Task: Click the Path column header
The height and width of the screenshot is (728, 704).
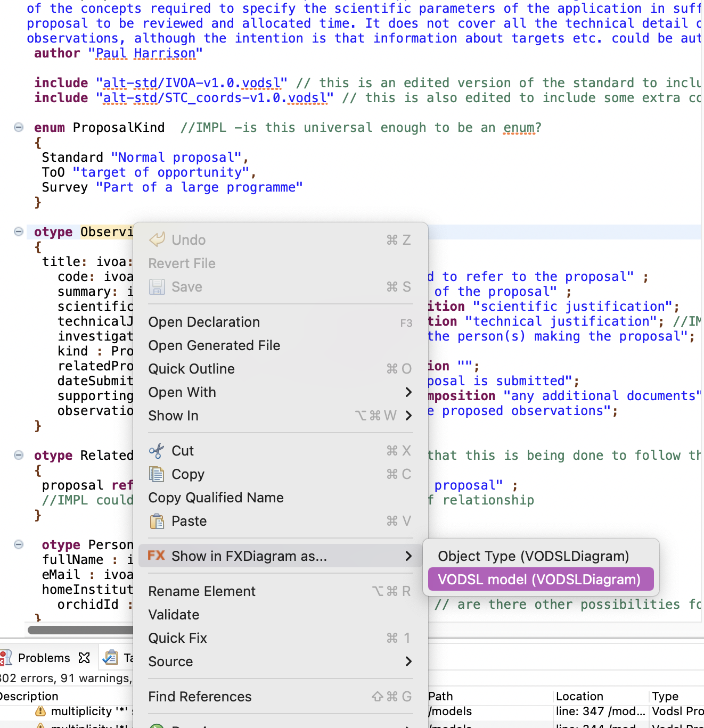Action: [440, 696]
